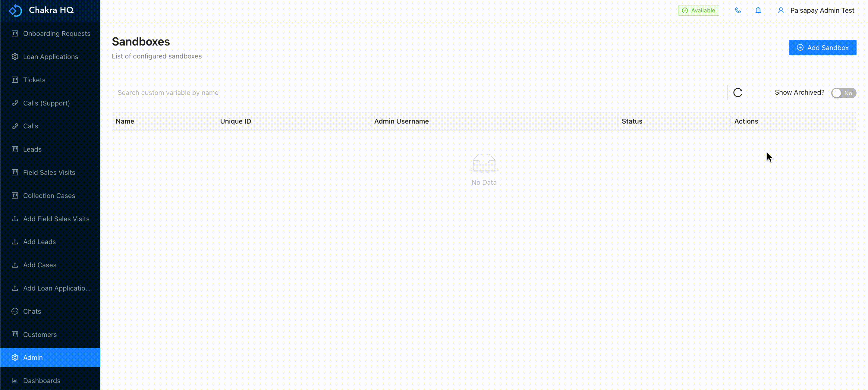Open Tickets in the sidebar
The height and width of the screenshot is (390, 868).
(x=34, y=80)
